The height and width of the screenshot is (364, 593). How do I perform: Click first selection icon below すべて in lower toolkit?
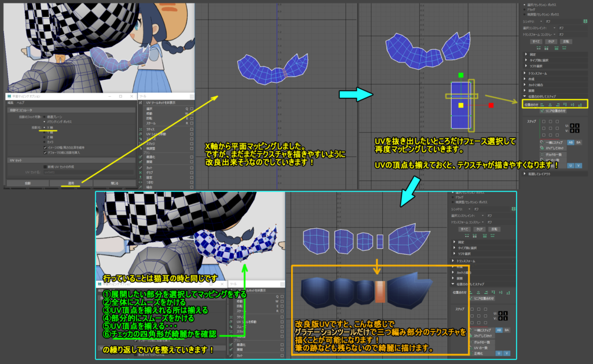click(467, 236)
